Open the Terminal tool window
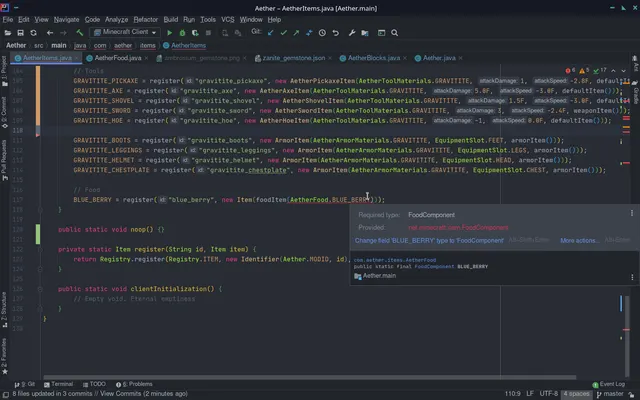640x400 pixels. point(59,384)
